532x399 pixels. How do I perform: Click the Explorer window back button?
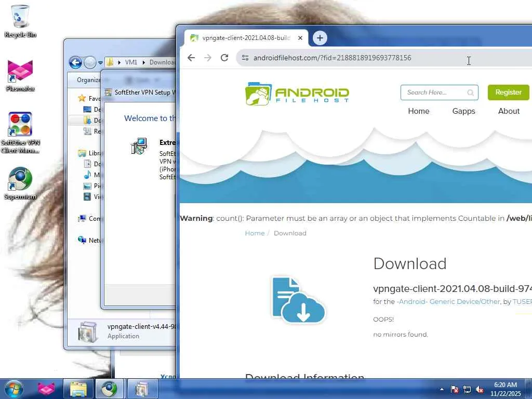tap(75, 62)
